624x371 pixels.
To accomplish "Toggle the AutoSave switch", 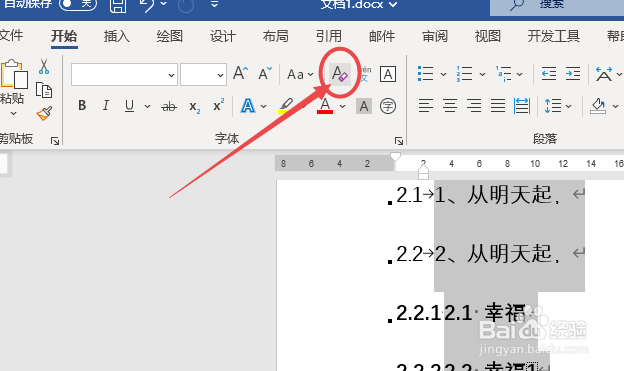I will [x=78, y=4].
